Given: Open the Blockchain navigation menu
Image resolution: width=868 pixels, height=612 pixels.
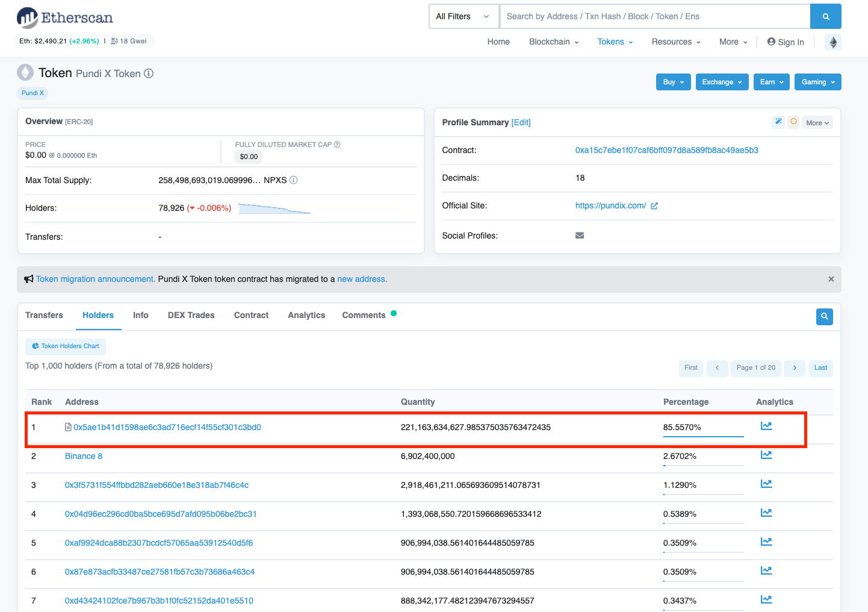Looking at the screenshot, I should pyautogui.click(x=553, y=42).
